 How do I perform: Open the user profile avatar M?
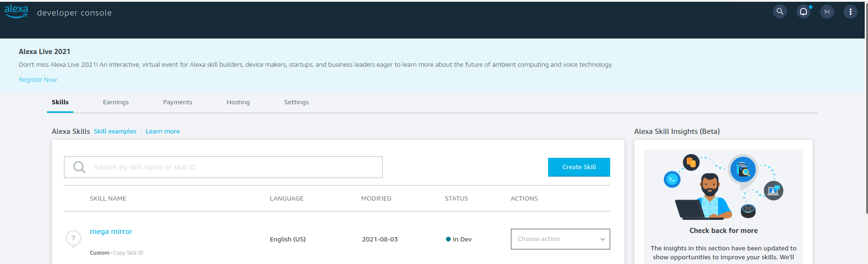(827, 12)
